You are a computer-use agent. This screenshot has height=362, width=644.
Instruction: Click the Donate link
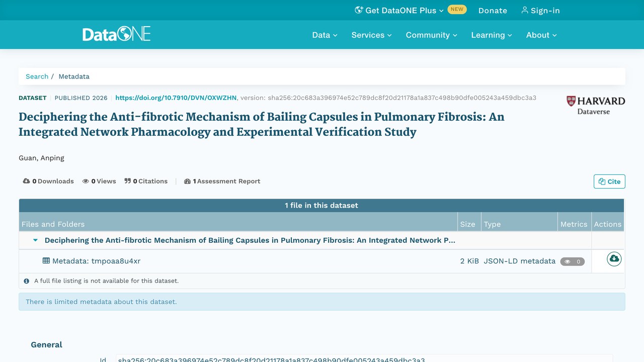(493, 11)
